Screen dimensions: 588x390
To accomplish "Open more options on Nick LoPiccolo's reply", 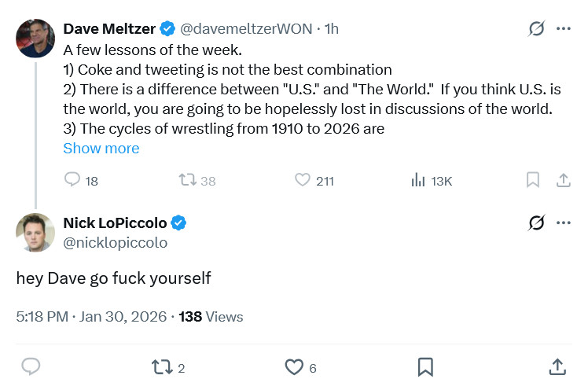I will pos(563,223).
